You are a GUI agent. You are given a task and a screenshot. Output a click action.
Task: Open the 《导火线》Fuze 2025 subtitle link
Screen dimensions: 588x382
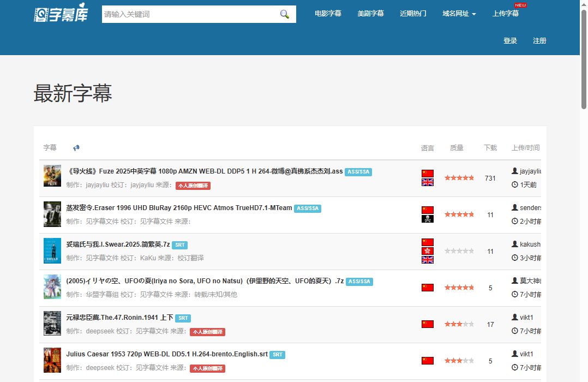click(x=205, y=171)
